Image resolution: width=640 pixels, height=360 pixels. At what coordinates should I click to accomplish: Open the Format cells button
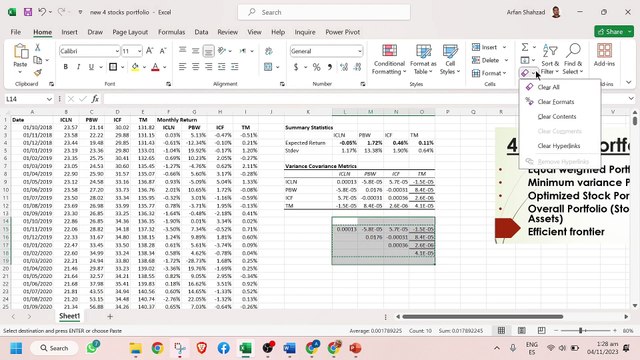tap(489, 73)
